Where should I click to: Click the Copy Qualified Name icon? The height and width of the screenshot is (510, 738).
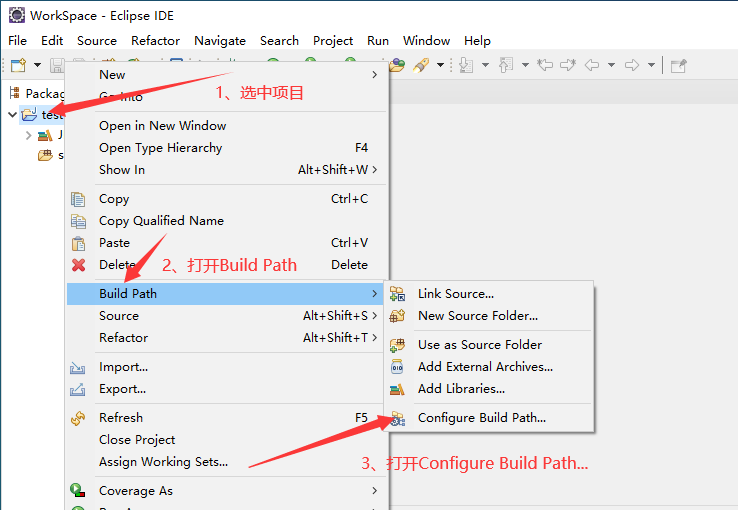coord(78,221)
